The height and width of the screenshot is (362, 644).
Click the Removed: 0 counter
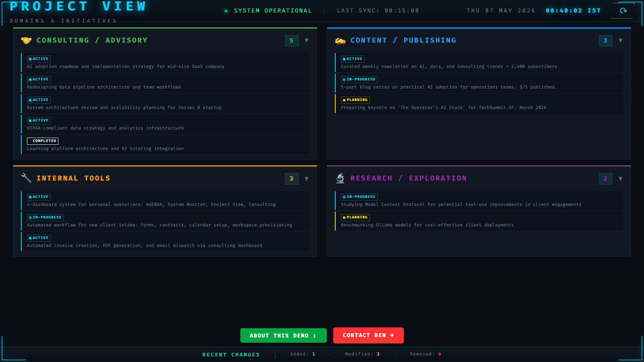tap(425, 354)
